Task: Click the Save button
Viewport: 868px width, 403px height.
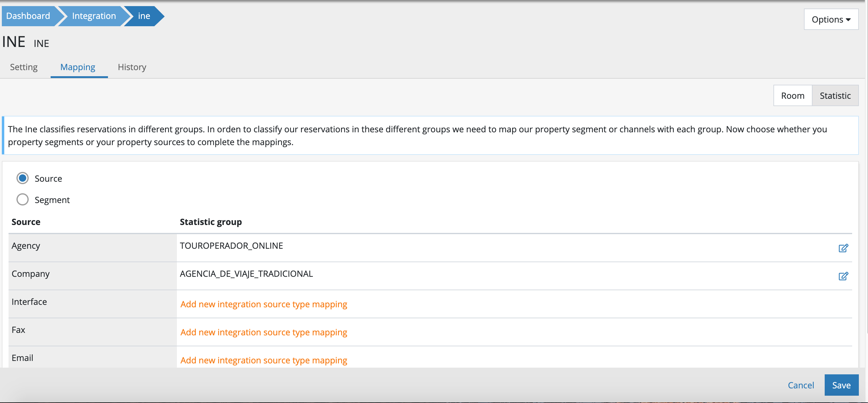Action: 841,385
